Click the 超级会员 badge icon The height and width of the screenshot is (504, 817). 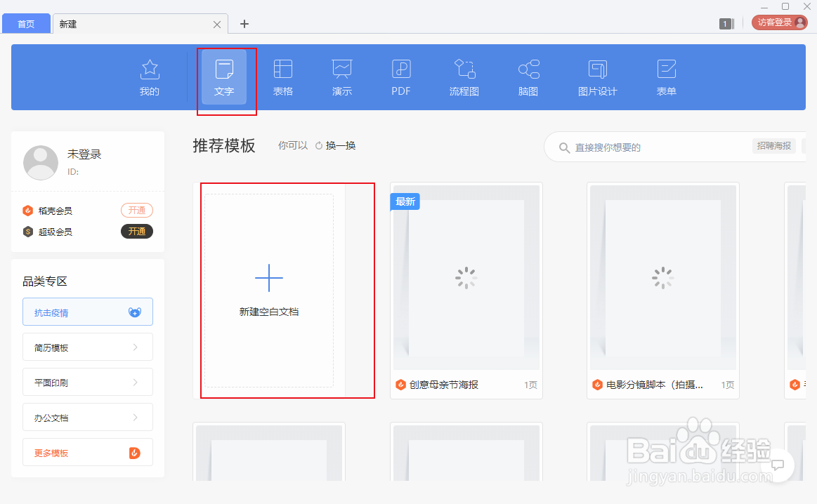(28, 231)
